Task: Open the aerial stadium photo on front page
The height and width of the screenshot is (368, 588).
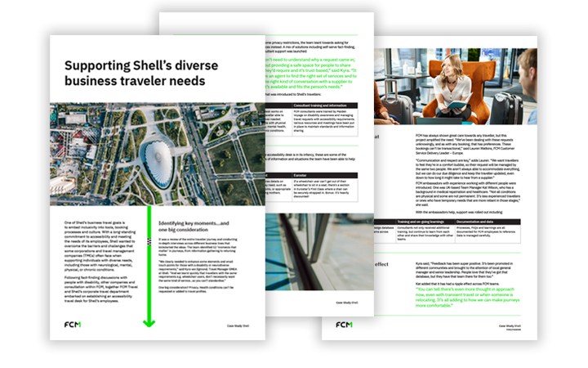Action: pyautogui.click(x=158, y=154)
